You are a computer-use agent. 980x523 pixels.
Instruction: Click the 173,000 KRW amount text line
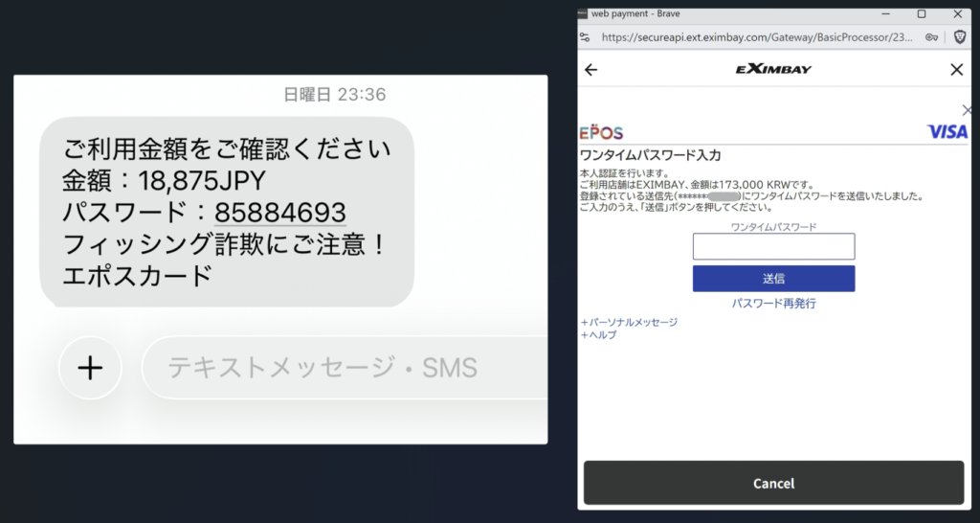[x=697, y=185]
